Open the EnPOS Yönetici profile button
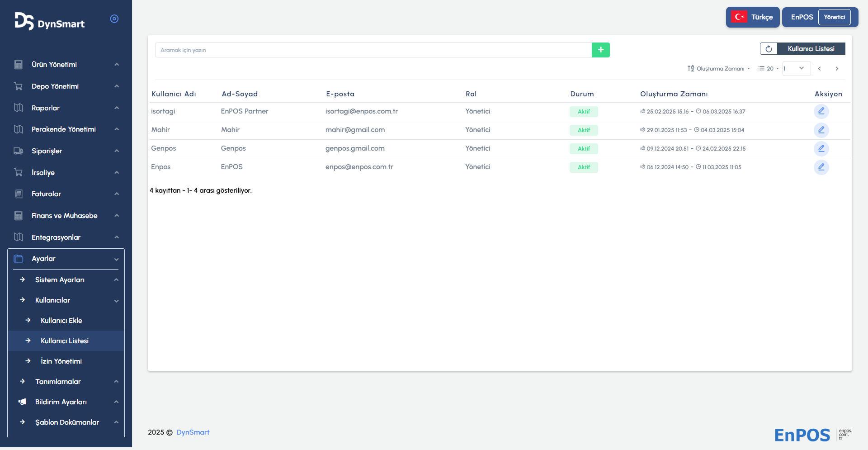This screenshot has width=868, height=450. 820,17
